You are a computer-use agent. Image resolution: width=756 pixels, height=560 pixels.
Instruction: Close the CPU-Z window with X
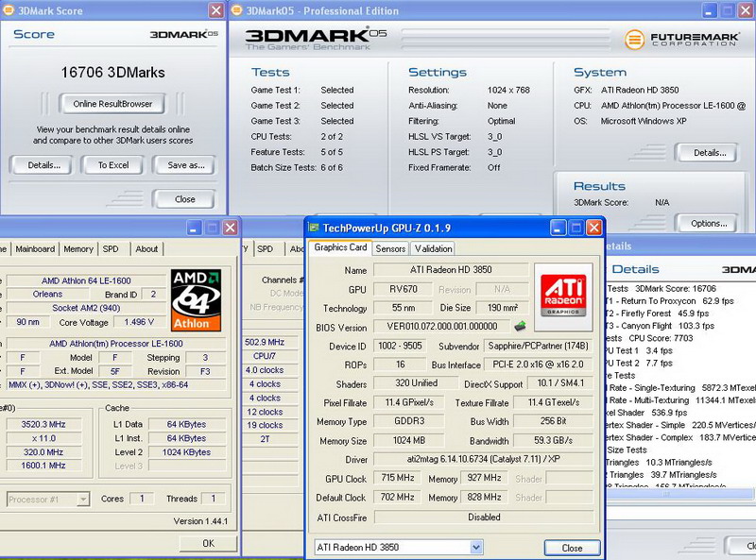tap(231, 228)
